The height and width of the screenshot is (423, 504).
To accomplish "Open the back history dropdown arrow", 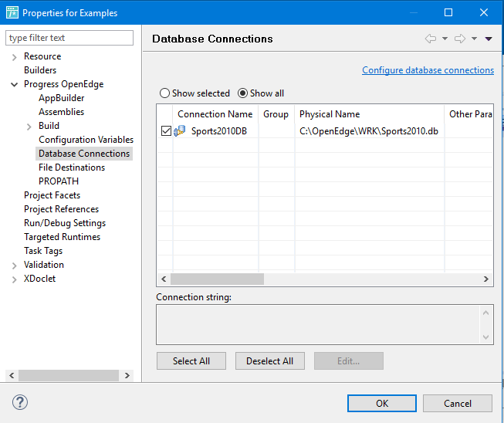I will click(x=445, y=39).
